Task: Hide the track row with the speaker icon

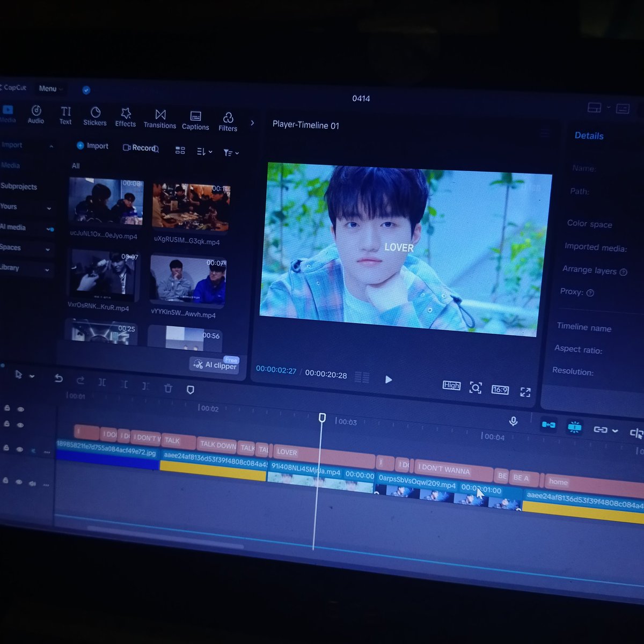Action: (19, 482)
